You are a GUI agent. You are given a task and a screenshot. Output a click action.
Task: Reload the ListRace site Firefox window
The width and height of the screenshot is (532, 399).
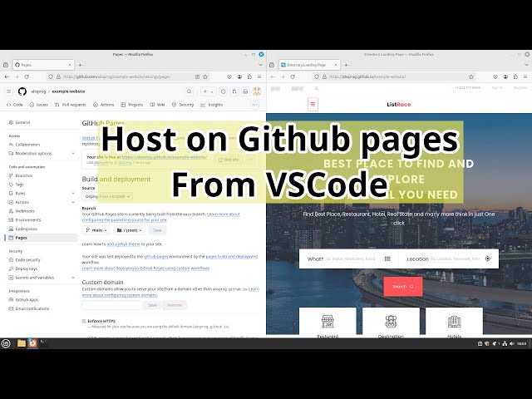(293, 77)
